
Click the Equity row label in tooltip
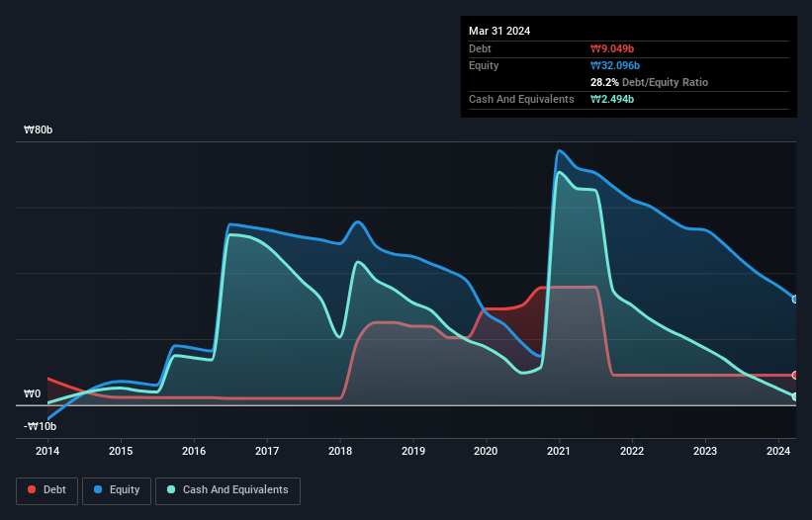(484, 65)
